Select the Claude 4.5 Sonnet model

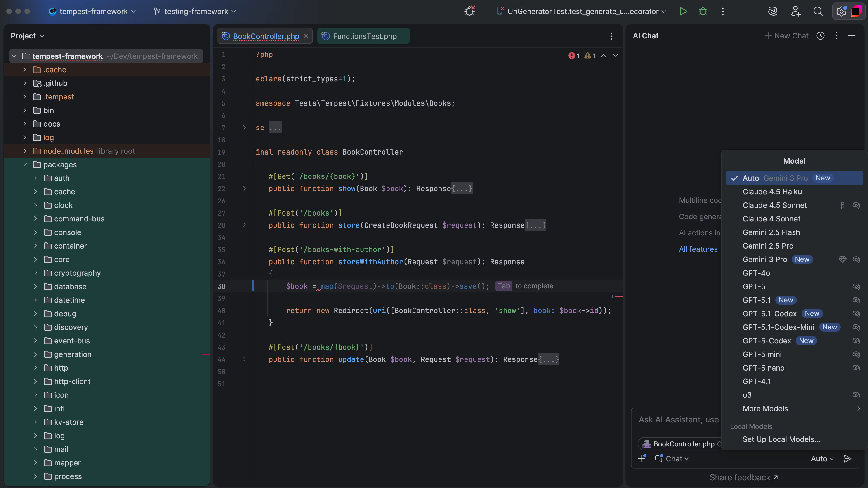(775, 205)
